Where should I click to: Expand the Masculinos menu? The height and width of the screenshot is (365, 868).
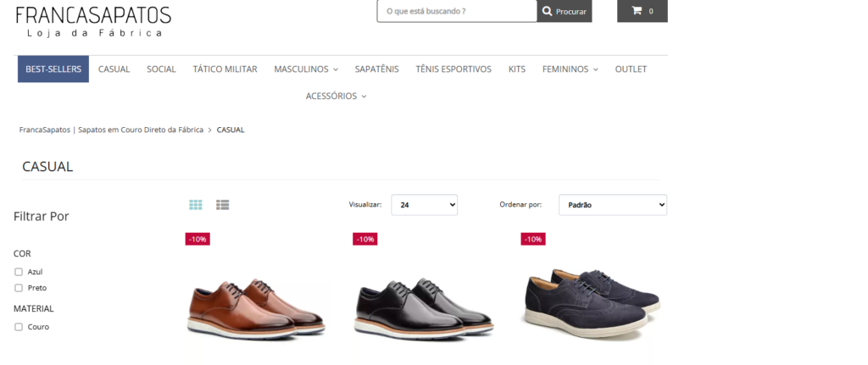click(305, 69)
